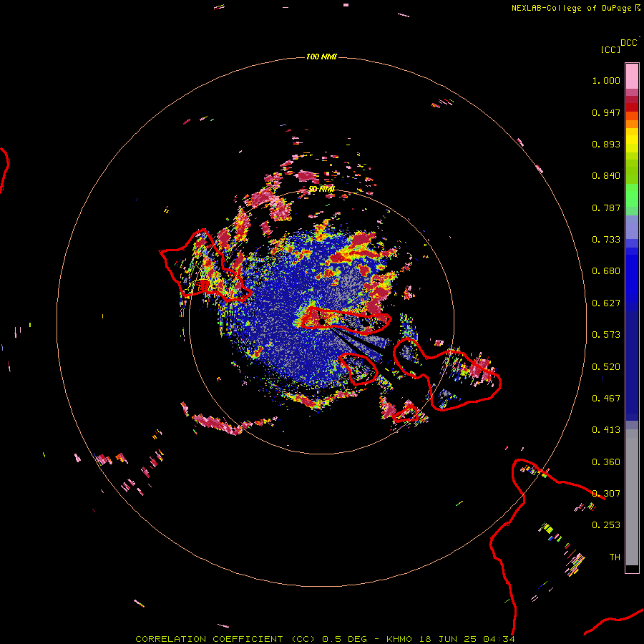This screenshot has height=644, width=644.
Task: Click the 0.5 DEG elevation text
Action: [344, 639]
